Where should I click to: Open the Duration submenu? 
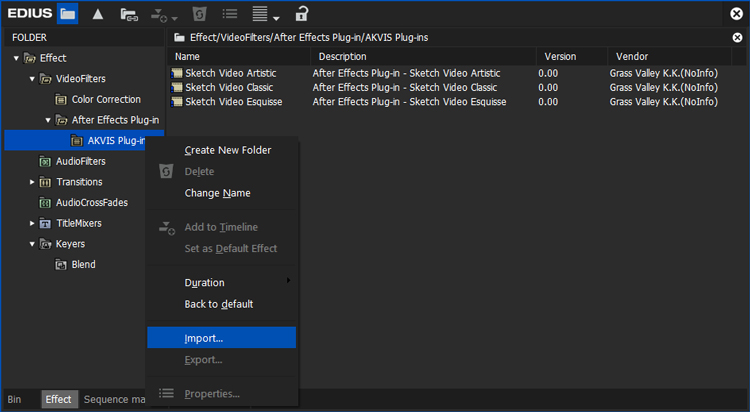click(x=221, y=283)
